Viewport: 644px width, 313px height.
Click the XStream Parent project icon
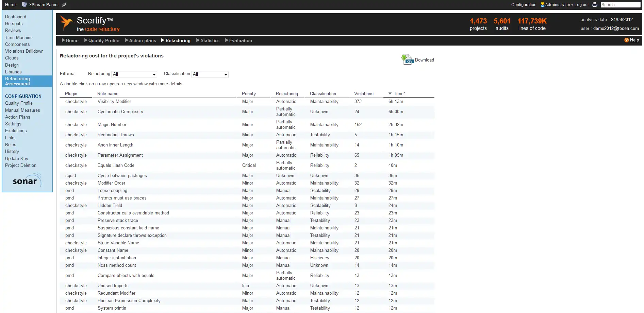coord(24,4)
